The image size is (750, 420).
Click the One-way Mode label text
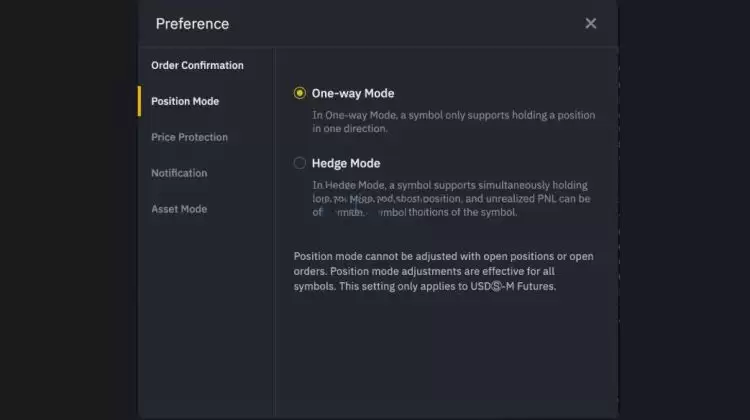coord(353,93)
